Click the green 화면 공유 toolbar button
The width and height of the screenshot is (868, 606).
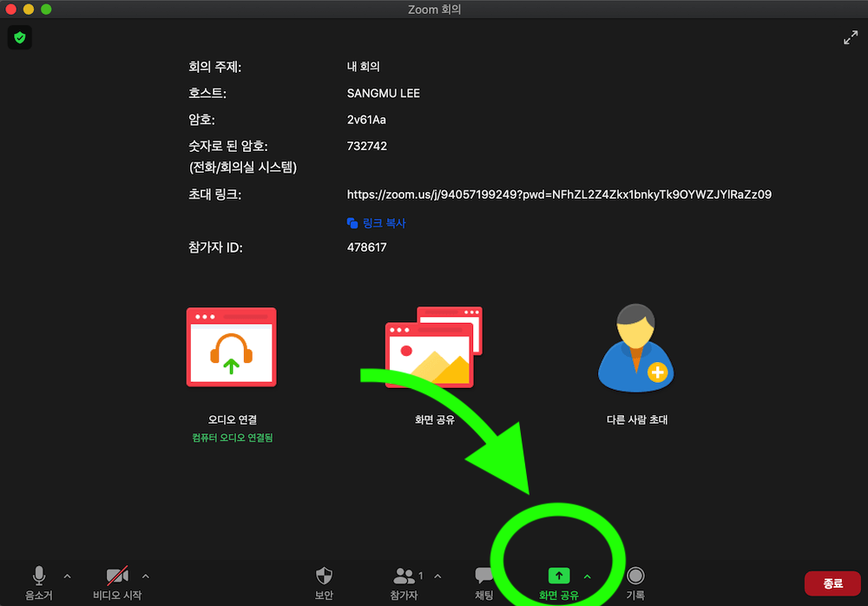coord(558,583)
